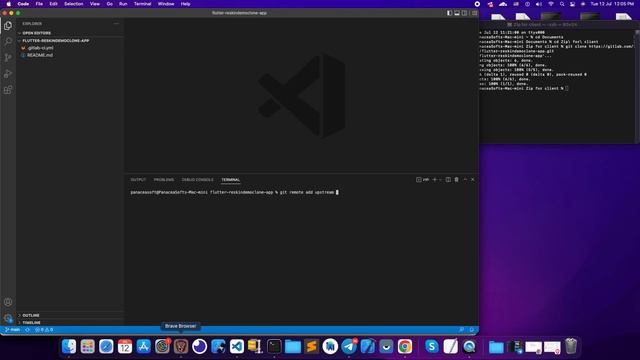The height and width of the screenshot is (360, 640).
Task: Open the Go menu
Action: [x=109, y=4]
